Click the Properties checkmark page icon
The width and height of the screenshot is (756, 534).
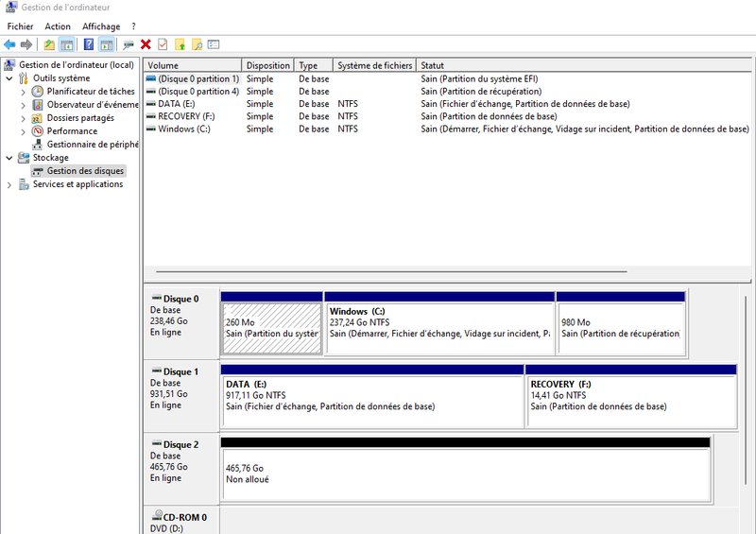163,44
